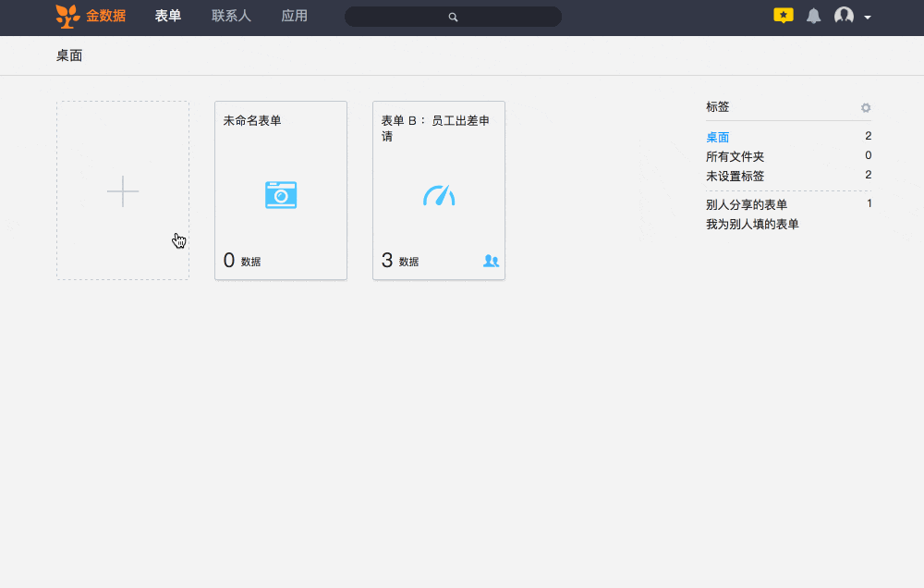Open 我为别人填的表单 in the sidebar

coord(752,224)
